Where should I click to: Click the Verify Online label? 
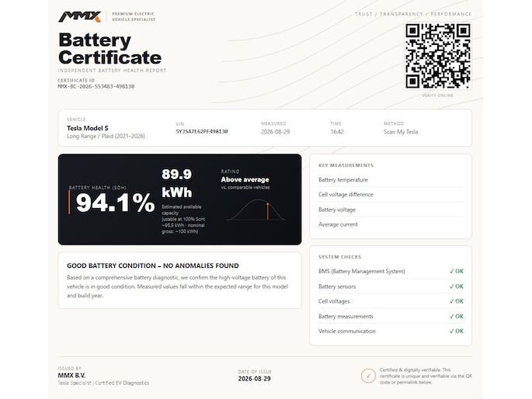click(438, 95)
